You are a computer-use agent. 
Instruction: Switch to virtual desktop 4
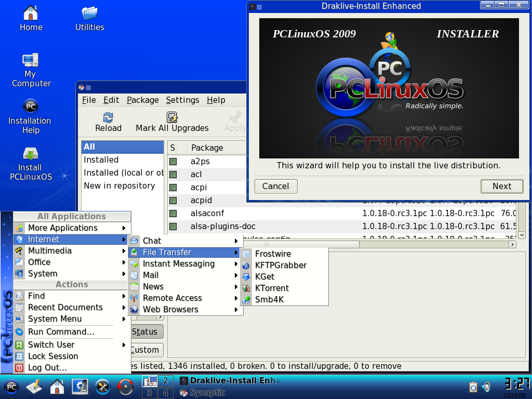pos(165,393)
